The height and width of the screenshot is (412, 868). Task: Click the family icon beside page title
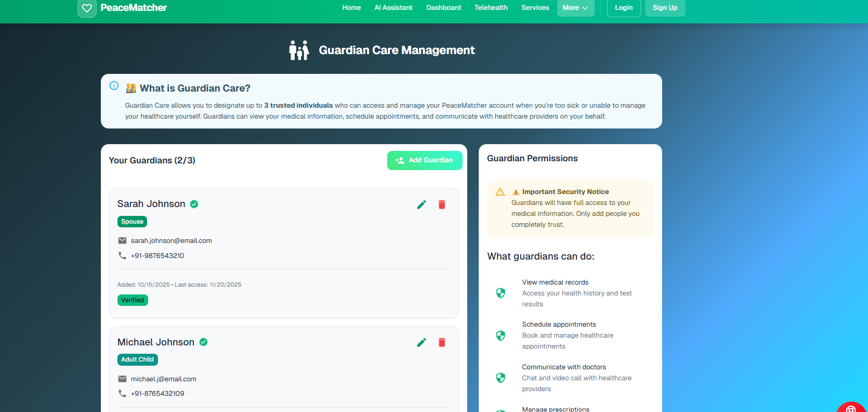pyautogui.click(x=299, y=50)
